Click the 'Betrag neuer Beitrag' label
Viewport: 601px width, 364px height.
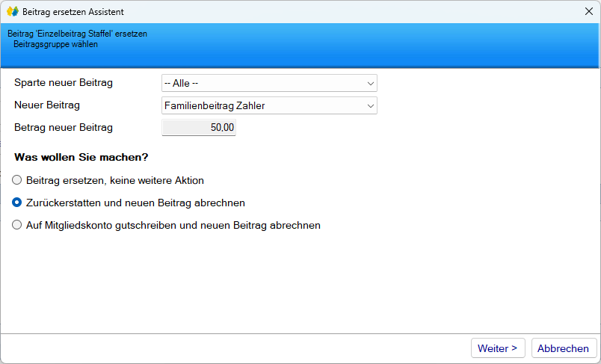point(64,128)
